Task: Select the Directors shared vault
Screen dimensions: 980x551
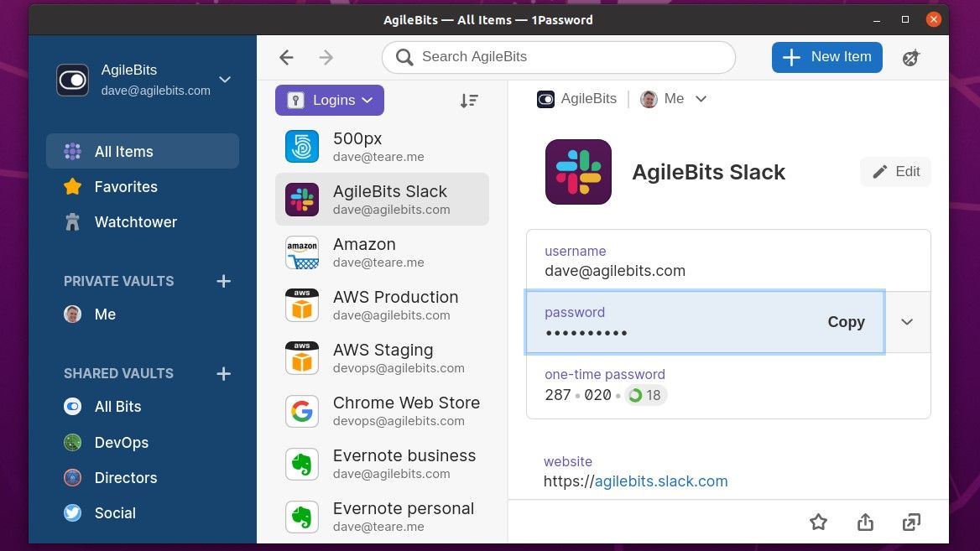Action: 143,477
